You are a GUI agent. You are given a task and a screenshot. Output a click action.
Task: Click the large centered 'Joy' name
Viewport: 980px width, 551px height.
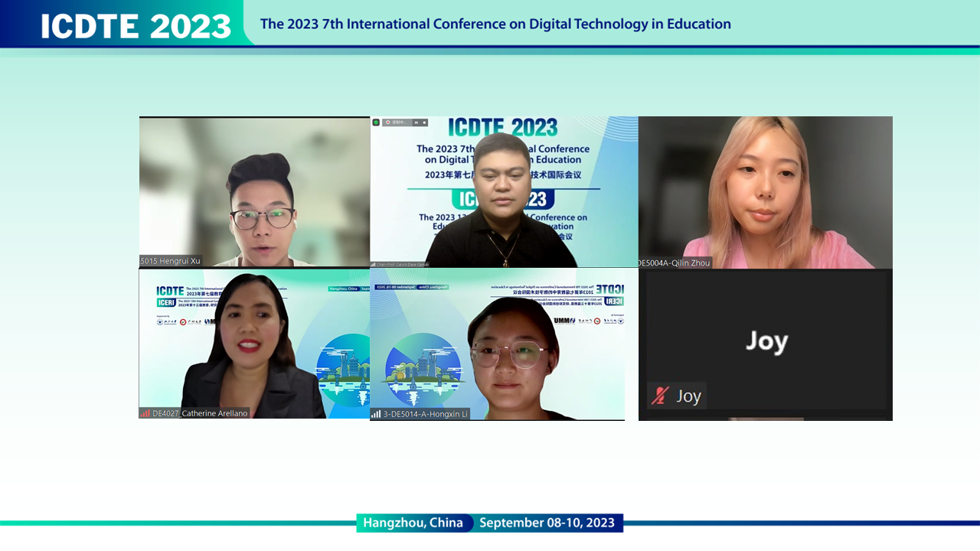766,341
